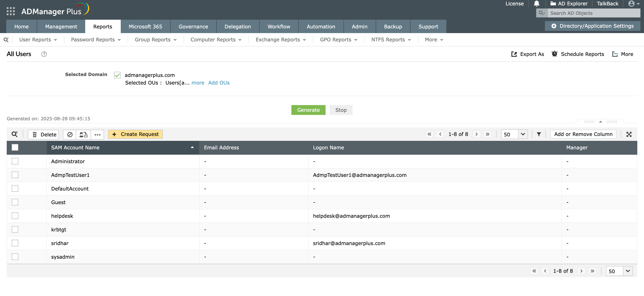Click the green Generate button

308,110
